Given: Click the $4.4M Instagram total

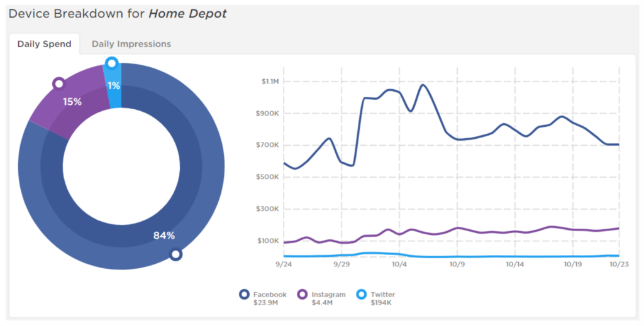Looking at the screenshot, I should pos(322,303).
